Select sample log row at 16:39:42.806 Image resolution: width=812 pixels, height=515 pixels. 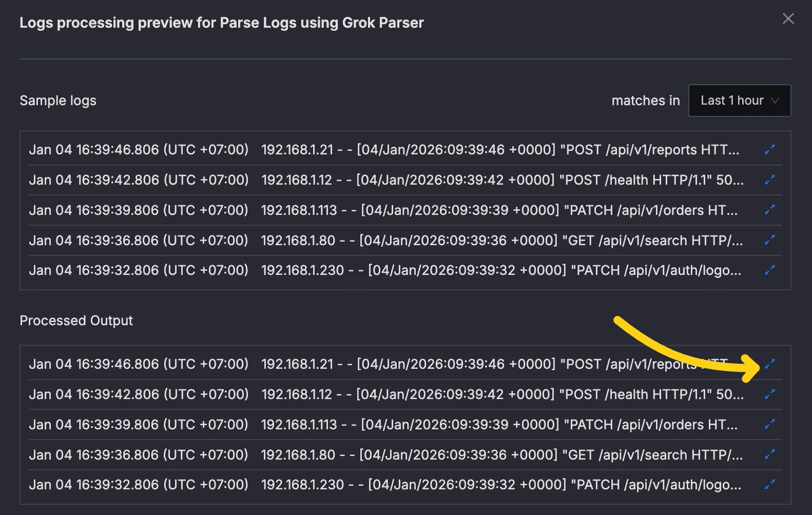pyautogui.click(x=139, y=180)
